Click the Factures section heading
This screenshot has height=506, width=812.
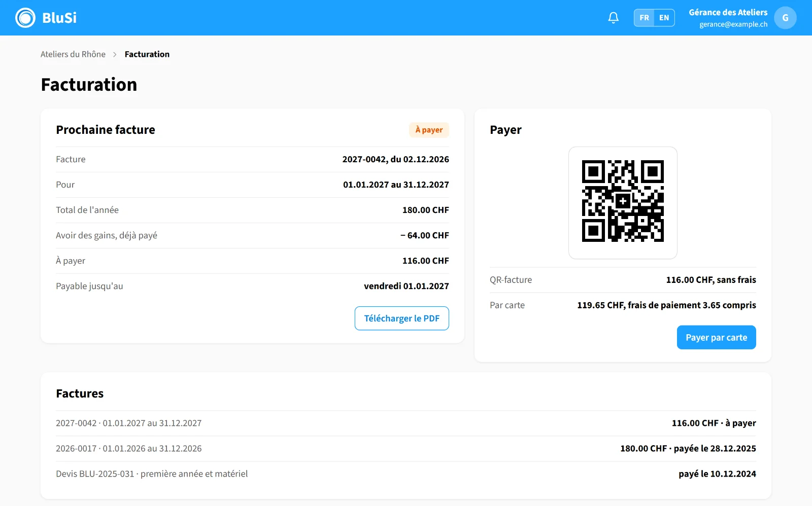tap(80, 393)
